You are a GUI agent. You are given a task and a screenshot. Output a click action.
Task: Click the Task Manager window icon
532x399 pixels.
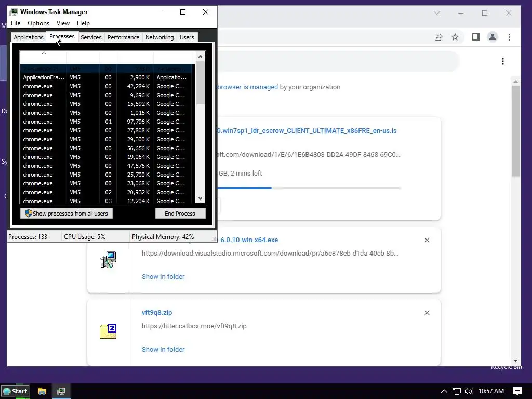pyautogui.click(x=14, y=12)
